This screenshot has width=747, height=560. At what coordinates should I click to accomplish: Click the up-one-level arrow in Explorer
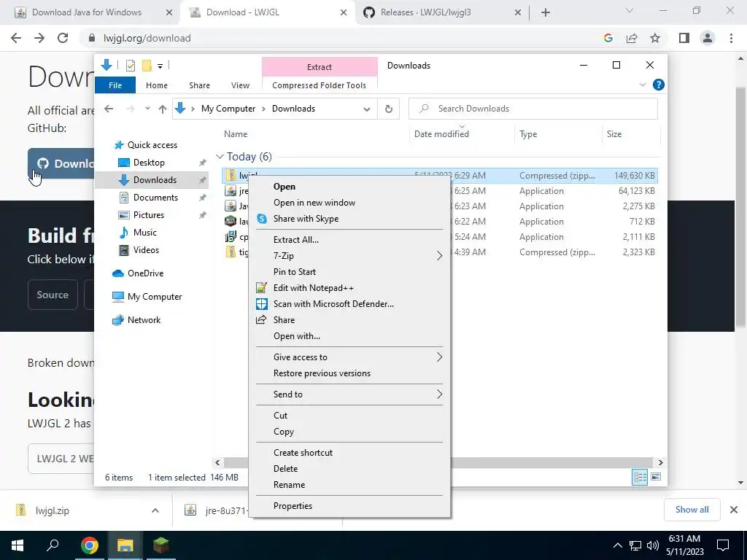pos(163,109)
